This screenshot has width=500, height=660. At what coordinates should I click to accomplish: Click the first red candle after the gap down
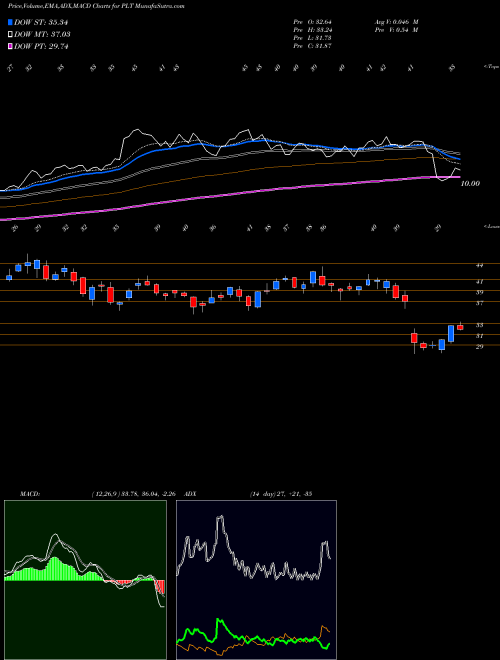[x=414, y=338]
